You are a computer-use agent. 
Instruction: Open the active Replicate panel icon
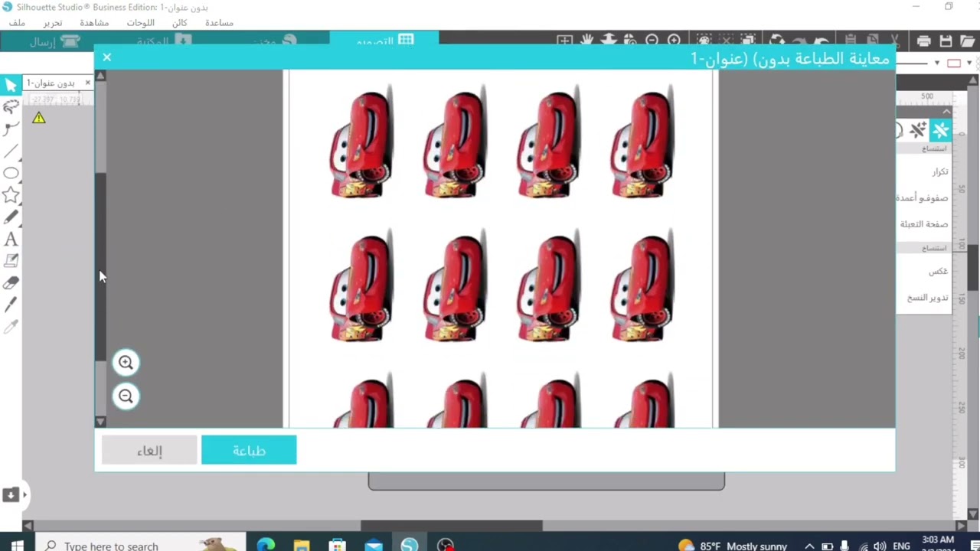point(940,131)
